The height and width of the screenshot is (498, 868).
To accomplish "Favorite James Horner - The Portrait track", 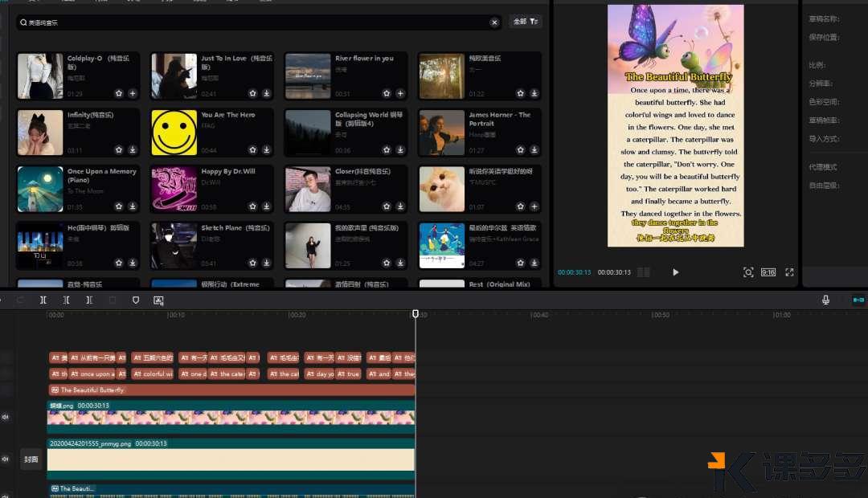I will 520,150.
